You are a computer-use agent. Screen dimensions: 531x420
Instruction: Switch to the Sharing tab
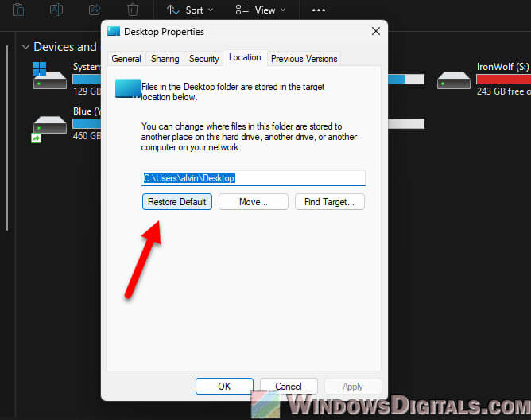tap(165, 59)
